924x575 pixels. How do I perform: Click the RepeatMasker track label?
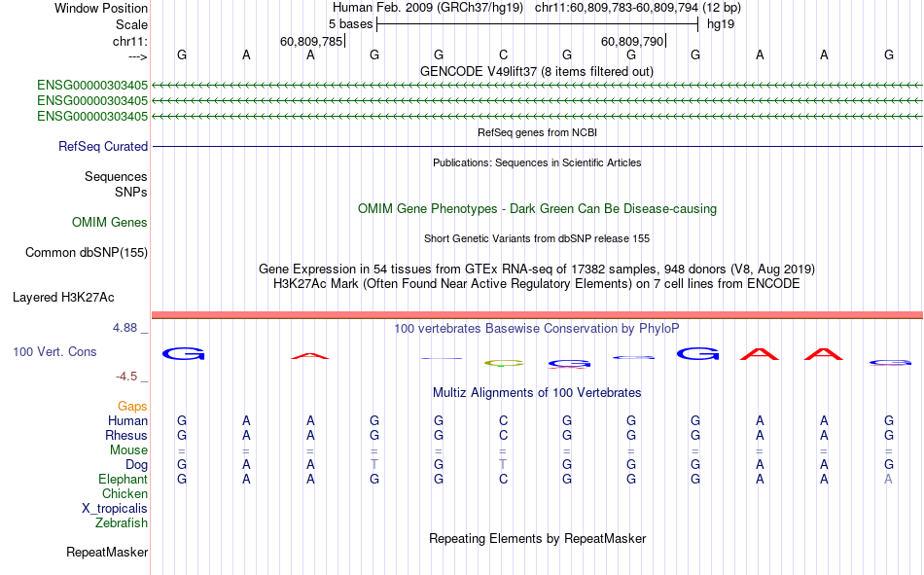[107, 553]
